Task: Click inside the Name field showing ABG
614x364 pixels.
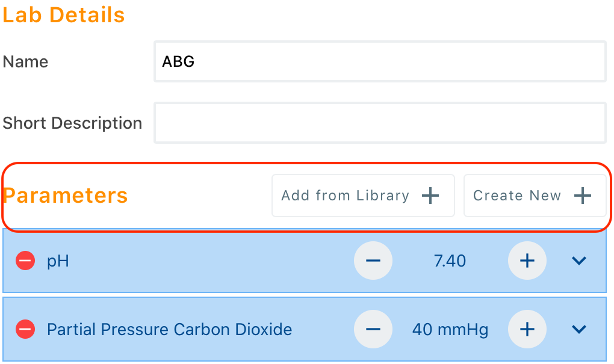Action: pyautogui.click(x=380, y=61)
